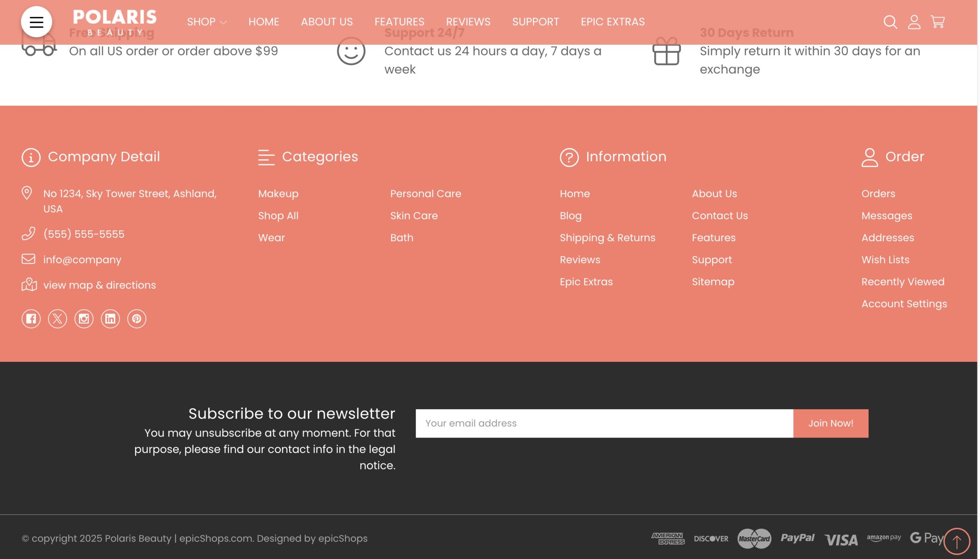This screenshot has height=559, width=980.
Task: Click the scroll-to-top arrow button
Action: (x=956, y=541)
